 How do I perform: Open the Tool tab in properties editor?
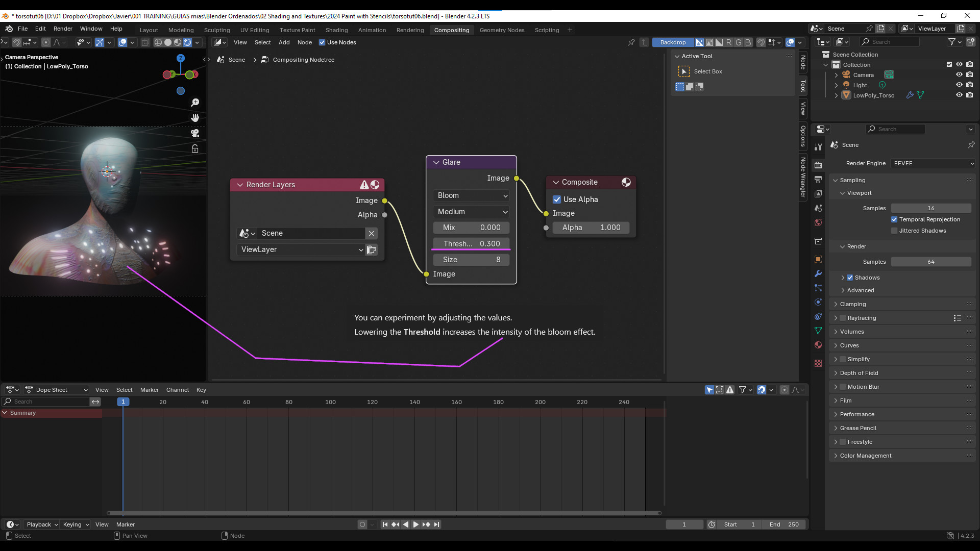point(818,147)
